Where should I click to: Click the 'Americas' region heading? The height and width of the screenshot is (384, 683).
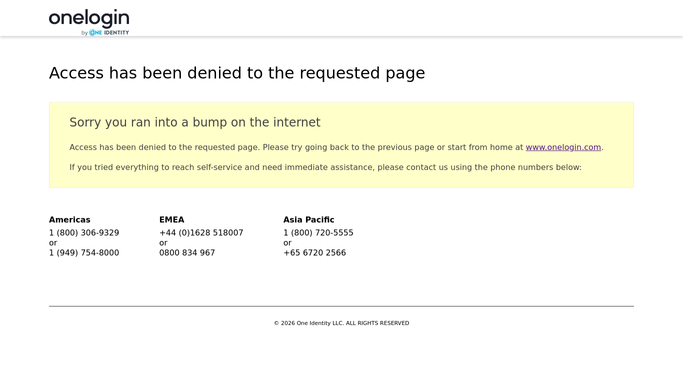(70, 219)
